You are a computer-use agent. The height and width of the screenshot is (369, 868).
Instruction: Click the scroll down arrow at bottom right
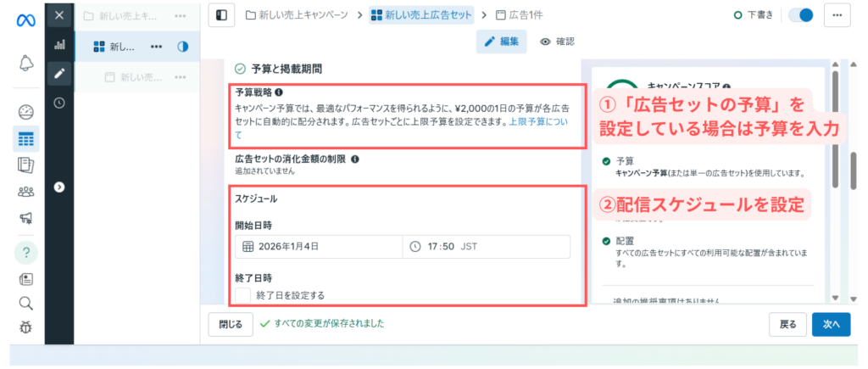853,298
